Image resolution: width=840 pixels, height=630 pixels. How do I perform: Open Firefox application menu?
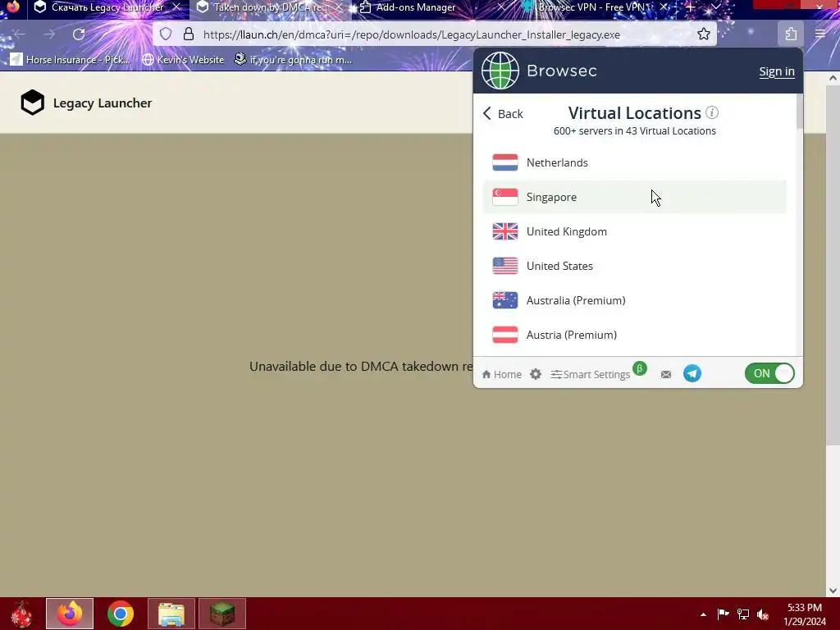tap(820, 34)
